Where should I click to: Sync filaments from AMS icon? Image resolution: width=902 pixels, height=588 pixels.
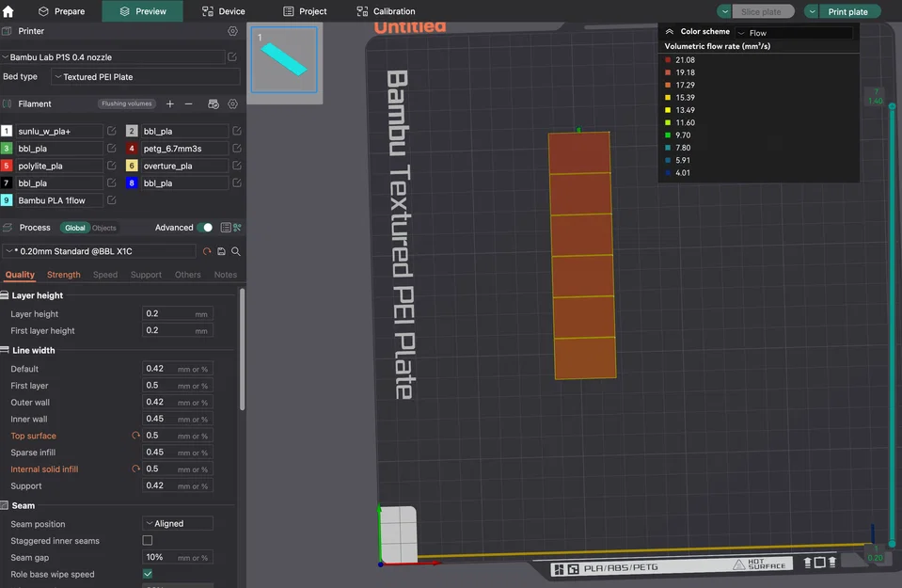[214, 104]
